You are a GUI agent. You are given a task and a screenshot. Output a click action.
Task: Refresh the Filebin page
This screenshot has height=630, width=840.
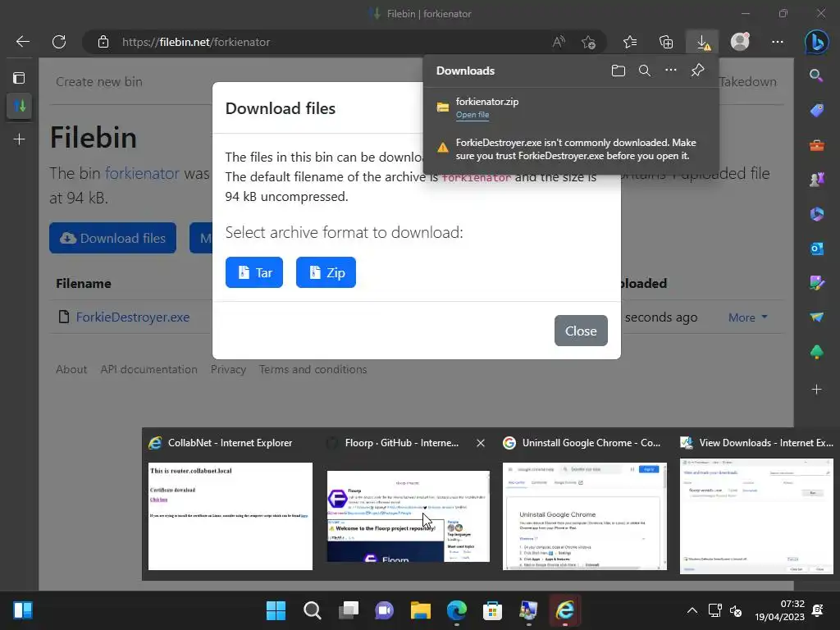pos(59,42)
